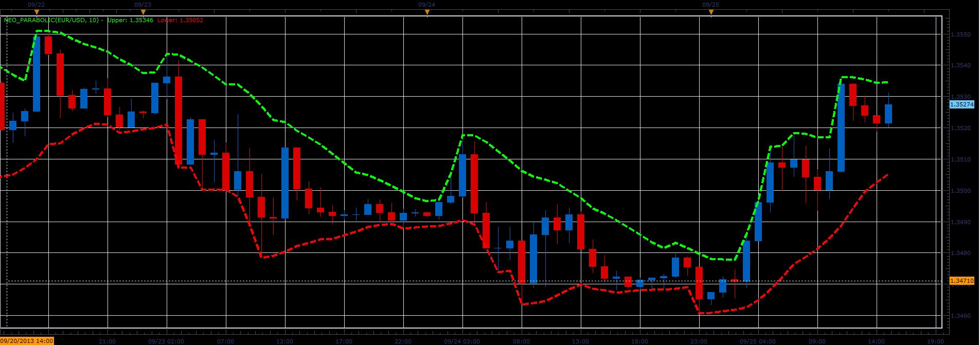Click the 09/23 02:00 time axis label
The image size is (980, 345).
pos(166,341)
